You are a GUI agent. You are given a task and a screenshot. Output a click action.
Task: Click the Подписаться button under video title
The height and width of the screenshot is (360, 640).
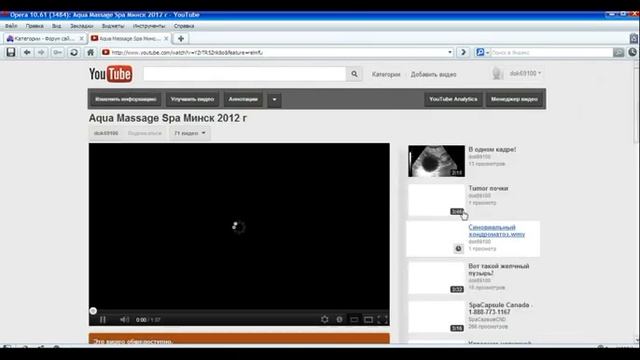[145, 133]
